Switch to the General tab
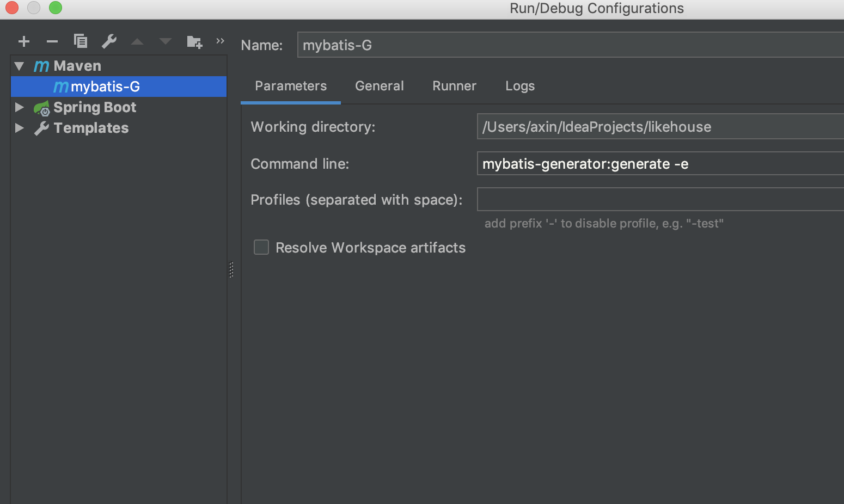Screen dimensions: 844x504 380,86
